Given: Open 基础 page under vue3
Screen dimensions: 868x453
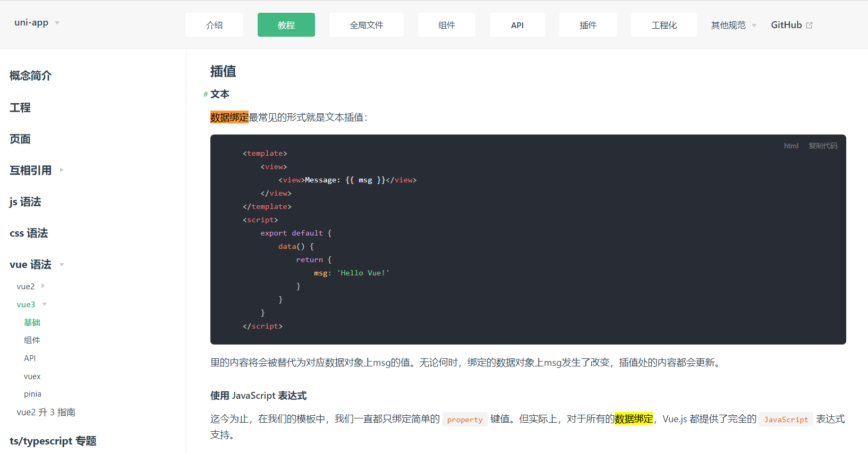Looking at the screenshot, I should (32, 322).
